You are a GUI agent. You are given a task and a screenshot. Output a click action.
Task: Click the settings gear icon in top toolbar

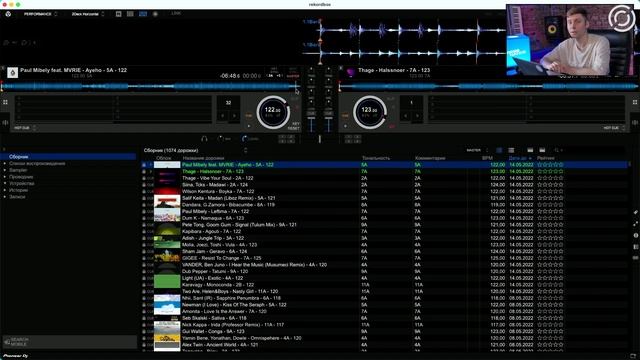coord(155,14)
